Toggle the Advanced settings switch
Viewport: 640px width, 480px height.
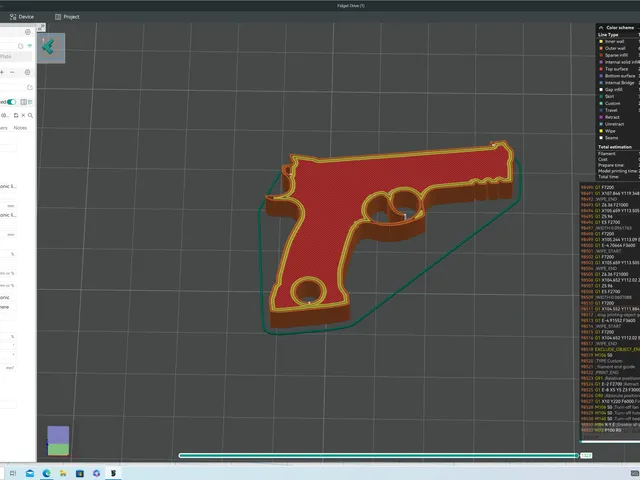point(11,102)
